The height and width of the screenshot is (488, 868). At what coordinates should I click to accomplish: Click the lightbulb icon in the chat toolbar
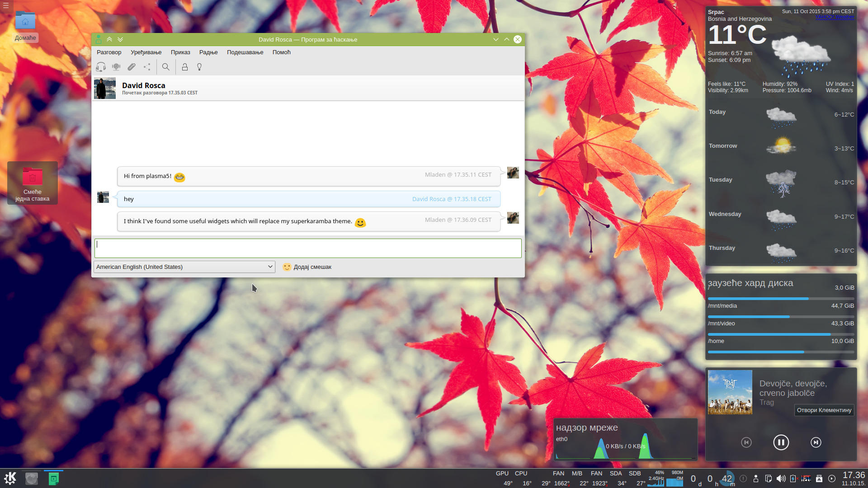click(199, 67)
